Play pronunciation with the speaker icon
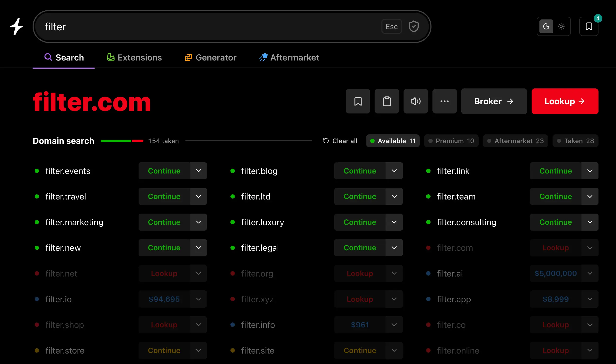616x364 pixels. [x=416, y=101]
